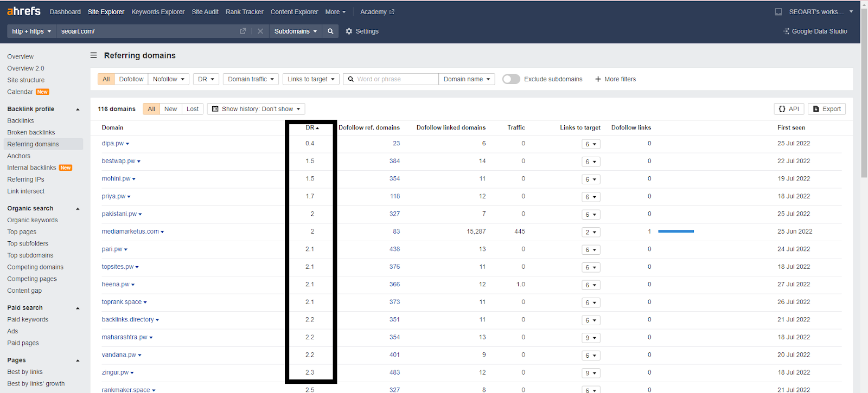Image resolution: width=868 pixels, height=393 pixels.
Task: Click the Export button
Action: (x=827, y=109)
